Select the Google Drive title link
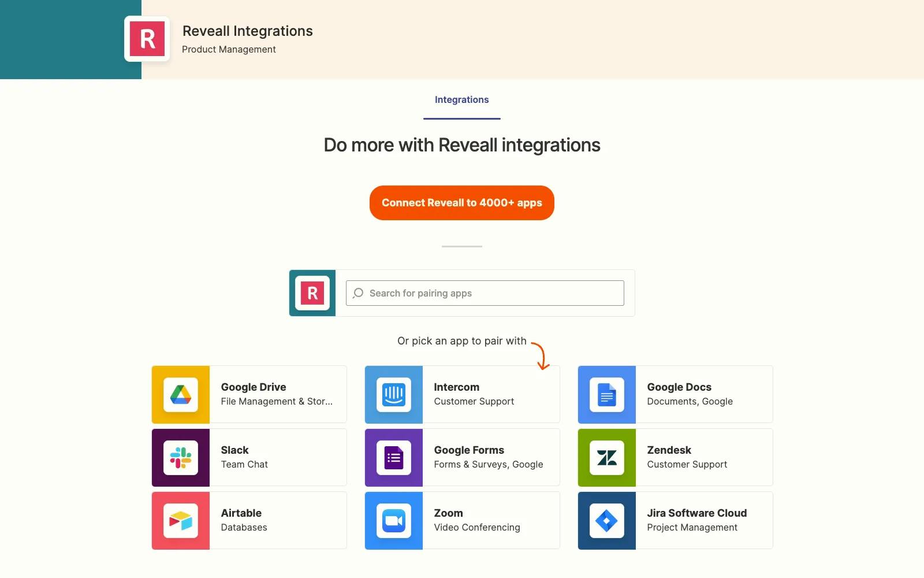This screenshot has width=924, height=578. [254, 387]
